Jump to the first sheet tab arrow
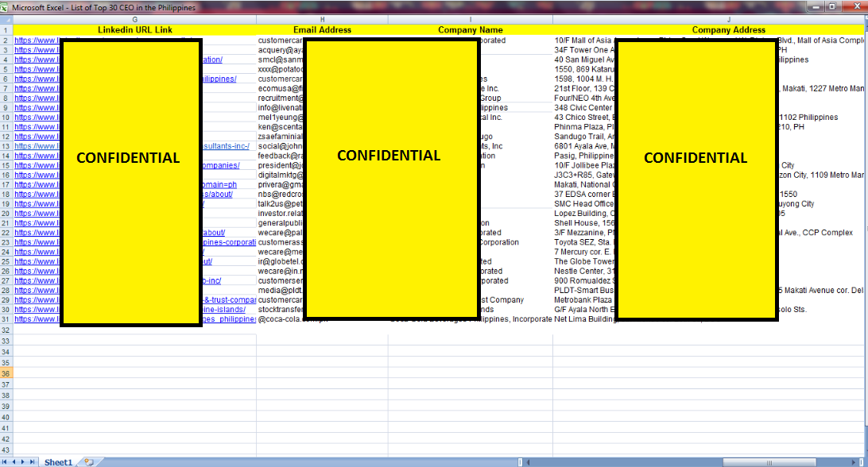Screen dimensions: 868x467 (x=5, y=462)
